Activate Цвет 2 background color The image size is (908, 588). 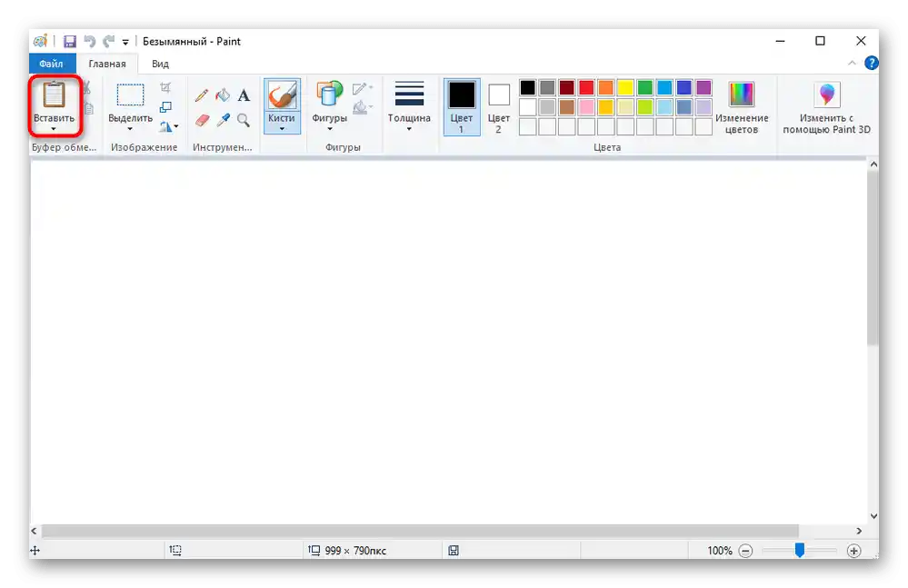tap(499, 107)
